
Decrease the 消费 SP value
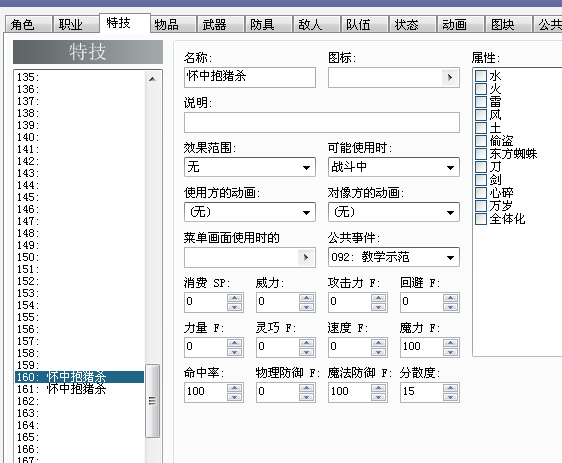point(235,307)
